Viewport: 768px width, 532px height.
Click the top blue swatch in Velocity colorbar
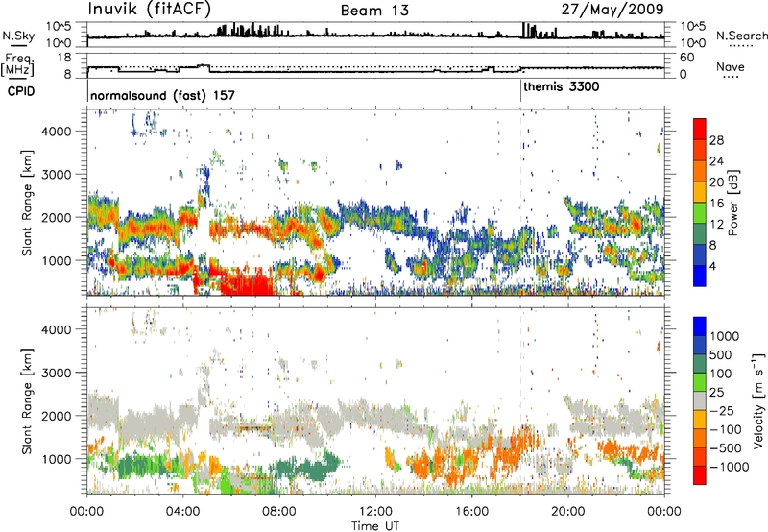[700, 326]
